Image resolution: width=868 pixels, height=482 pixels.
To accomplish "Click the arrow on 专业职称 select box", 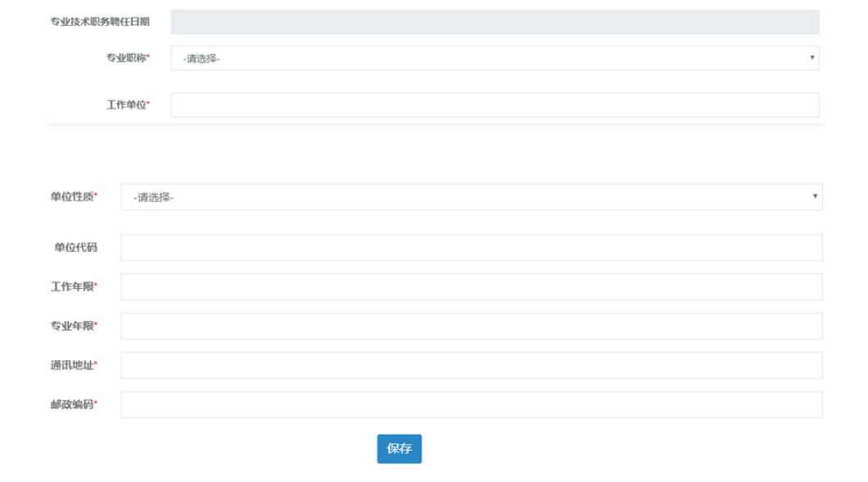I will pyautogui.click(x=811, y=58).
